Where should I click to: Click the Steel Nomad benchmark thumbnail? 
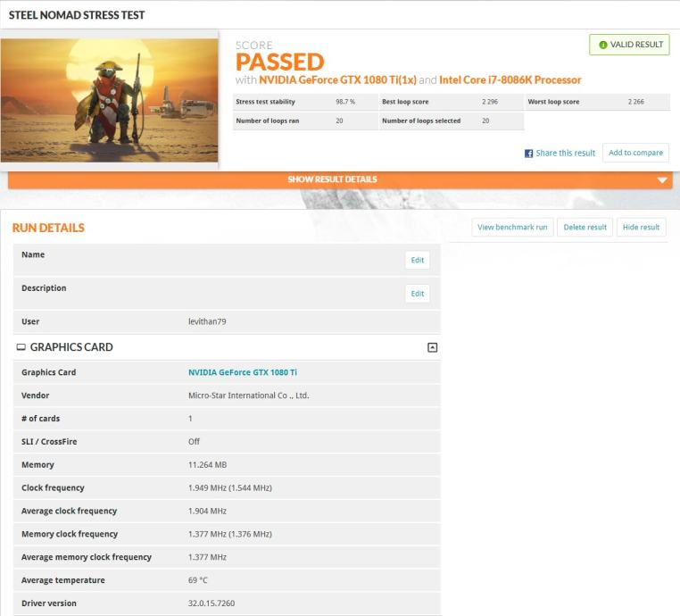tap(109, 100)
